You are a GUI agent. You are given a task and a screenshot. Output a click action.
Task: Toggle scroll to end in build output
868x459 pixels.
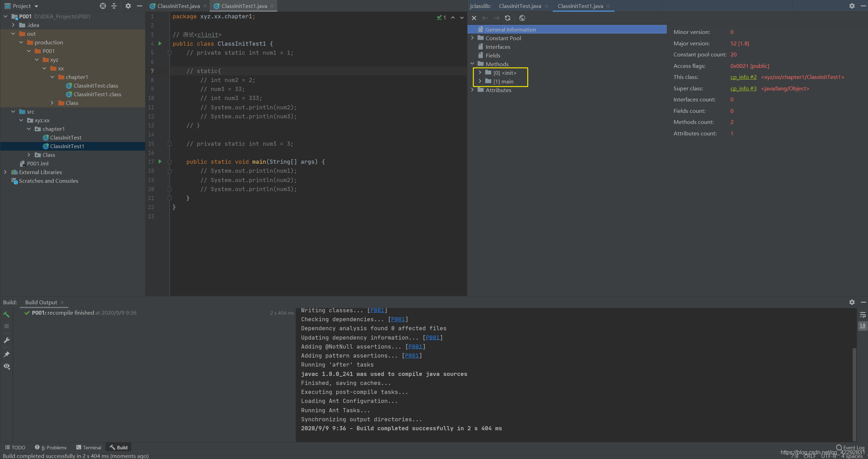(x=862, y=326)
